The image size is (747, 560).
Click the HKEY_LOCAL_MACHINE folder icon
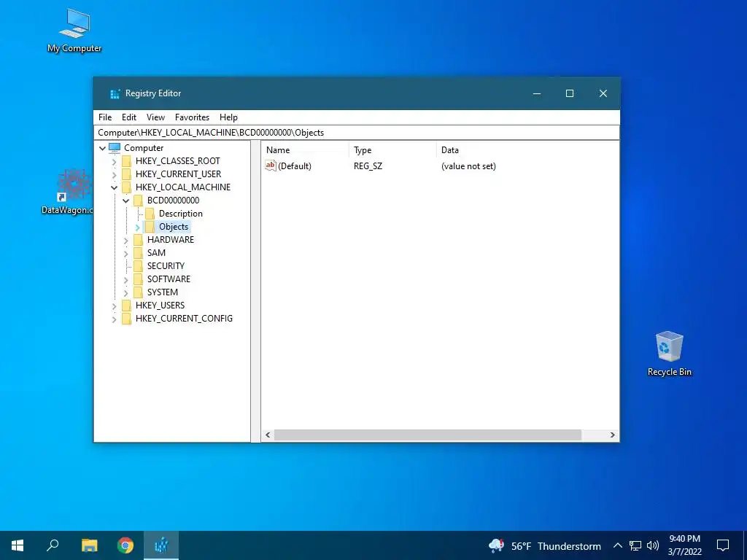126,187
